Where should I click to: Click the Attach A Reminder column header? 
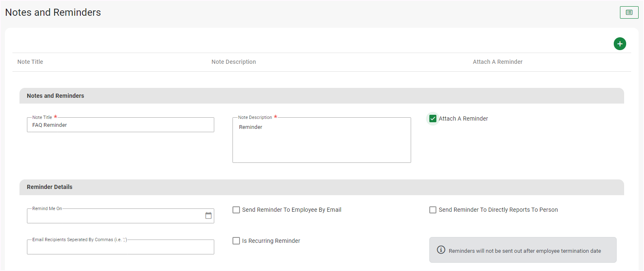pos(497,62)
